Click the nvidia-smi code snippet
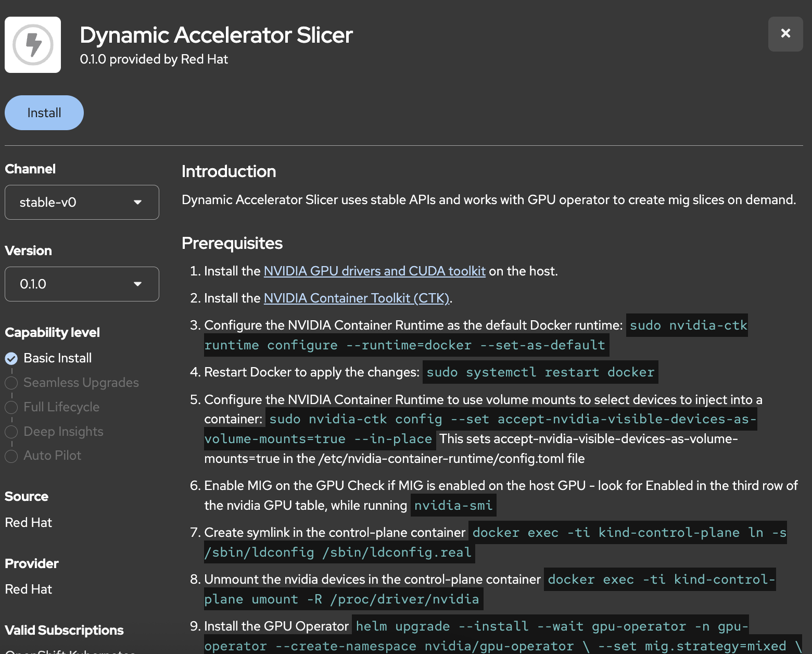The image size is (812, 654). tap(453, 506)
